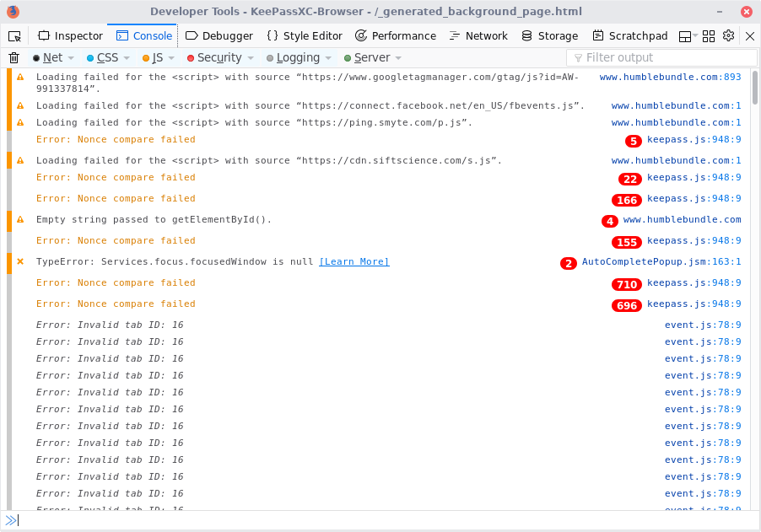Image resolution: width=761 pixels, height=532 pixels.
Task: Toggle the CSS filter button
Action: pos(102,57)
